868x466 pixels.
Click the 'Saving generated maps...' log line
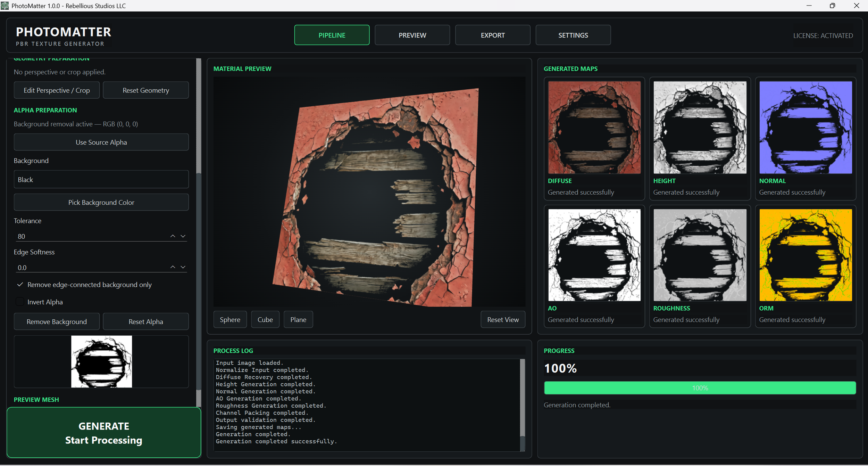point(259,427)
